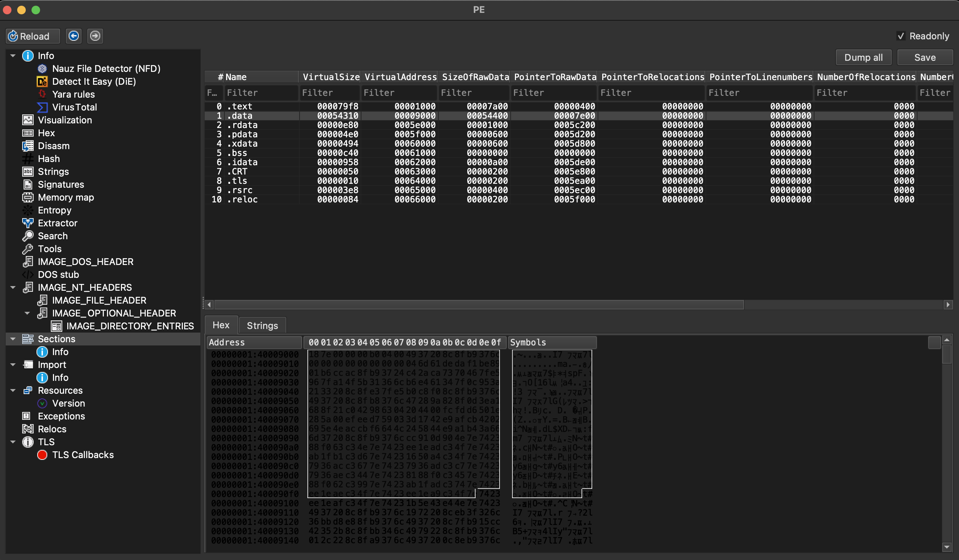Open the Memory map icon

point(28,197)
